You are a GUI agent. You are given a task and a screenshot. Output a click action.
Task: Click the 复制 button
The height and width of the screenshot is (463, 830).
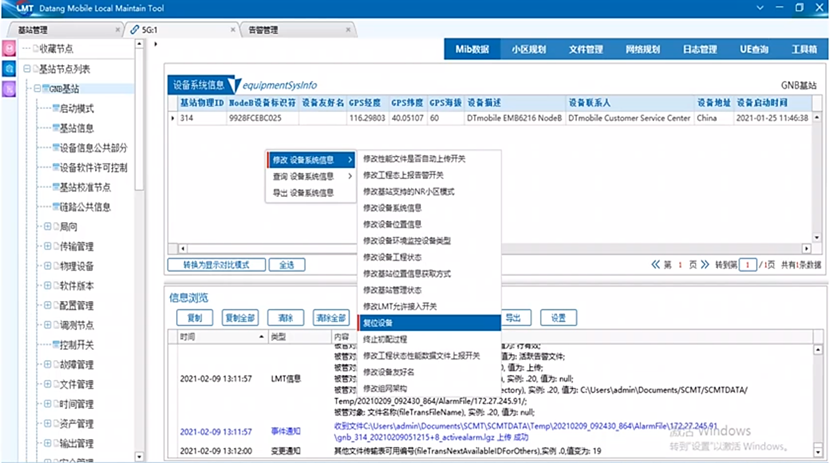[x=195, y=317]
